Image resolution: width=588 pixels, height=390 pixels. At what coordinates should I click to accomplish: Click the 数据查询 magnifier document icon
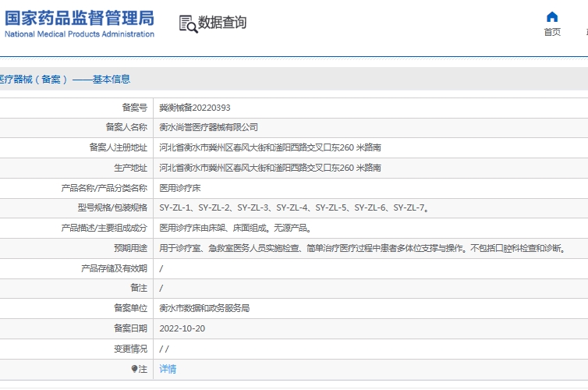188,24
